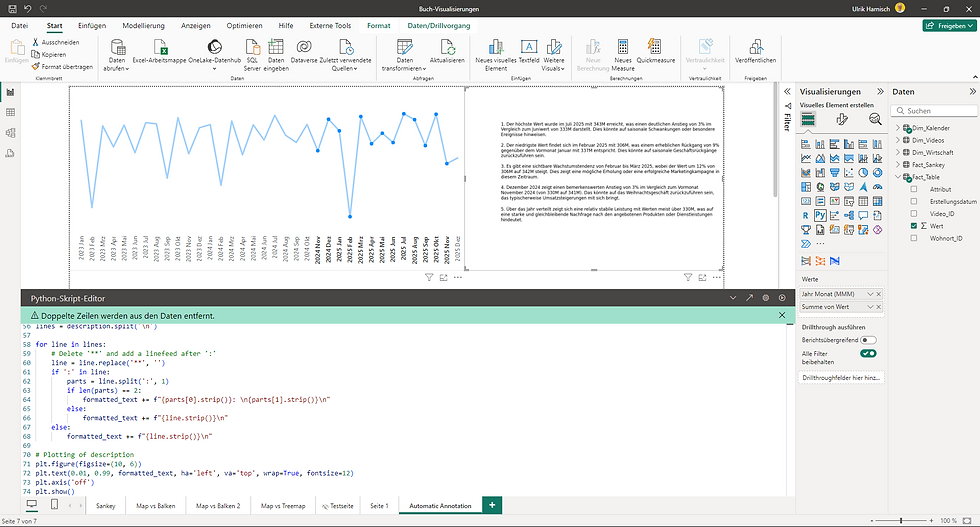Open the OneLake-Datenhub
980x527 pixels.
214,53
